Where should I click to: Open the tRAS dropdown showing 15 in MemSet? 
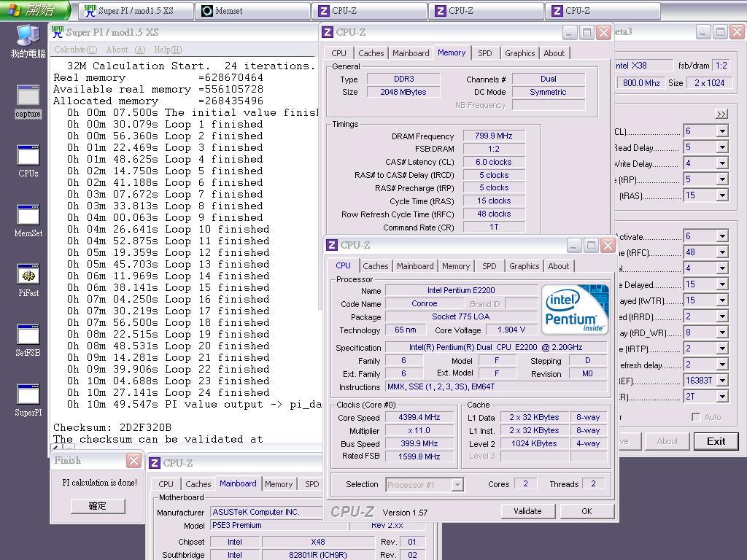coord(723,195)
